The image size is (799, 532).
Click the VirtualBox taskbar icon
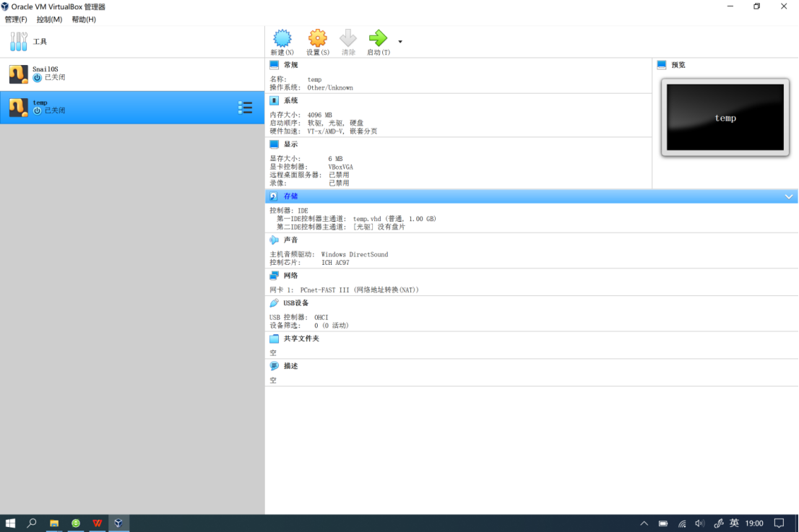pyautogui.click(x=118, y=523)
